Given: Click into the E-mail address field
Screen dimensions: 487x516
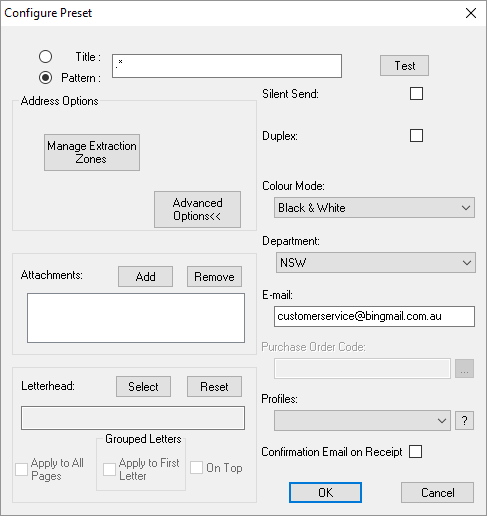Looking at the screenshot, I should 374,316.
